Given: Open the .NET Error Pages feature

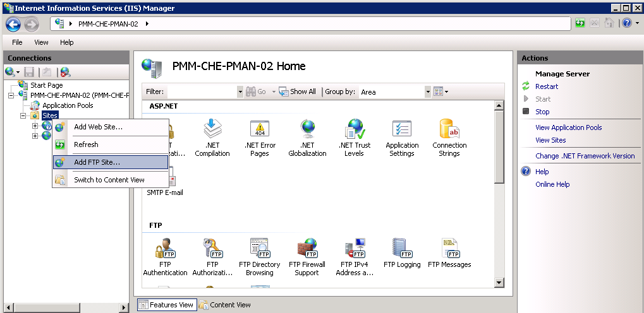Looking at the screenshot, I should pos(260,138).
